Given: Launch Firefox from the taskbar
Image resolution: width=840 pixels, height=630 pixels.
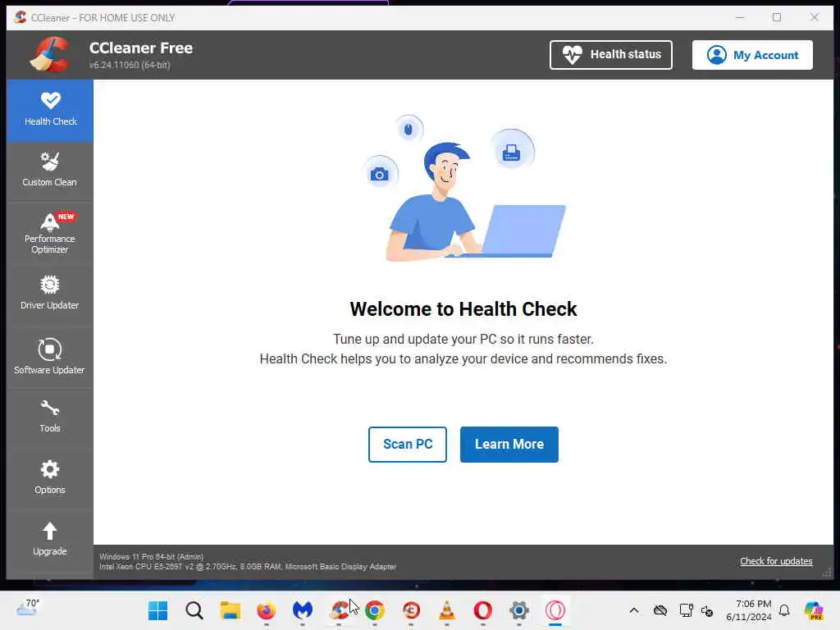Looking at the screenshot, I should [267, 610].
